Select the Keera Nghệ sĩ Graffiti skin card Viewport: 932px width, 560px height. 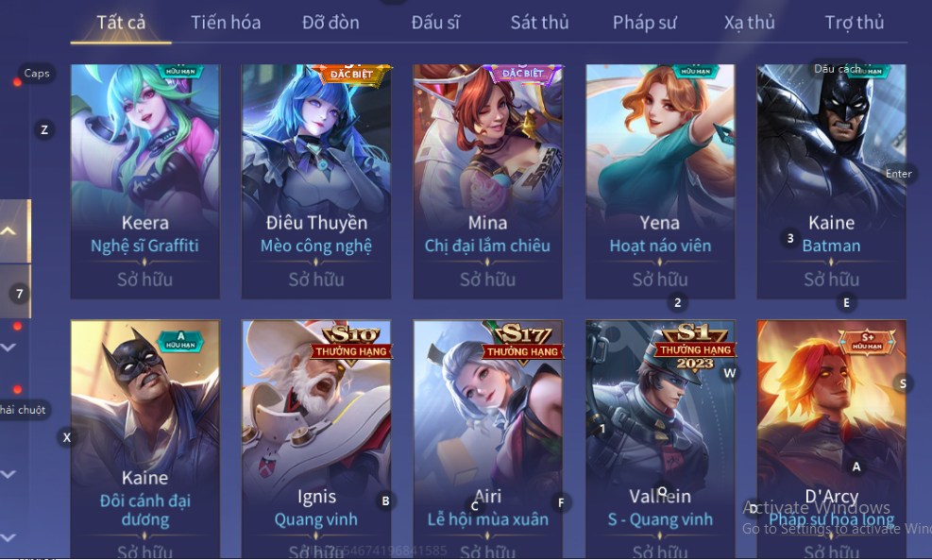click(x=145, y=181)
